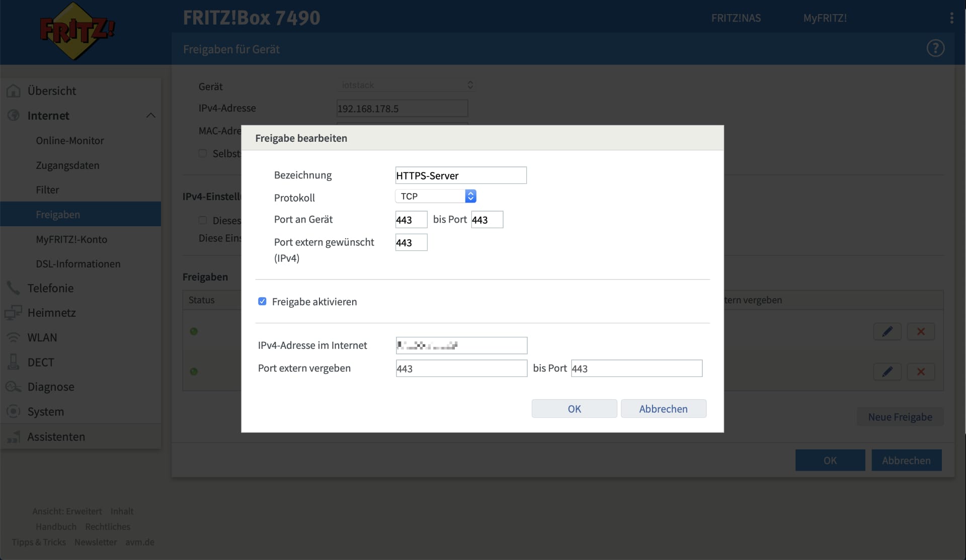Viewport: 966px width, 560px height.
Task: Click the Port extern vergeben start field
Action: coord(461,368)
